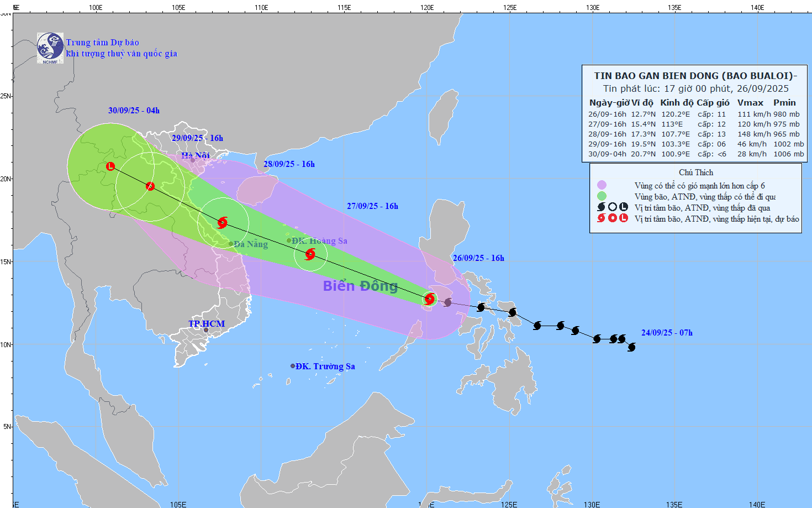Click the current storm position icon at 26/09 16h
812x508 pixels.
click(x=430, y=299)
